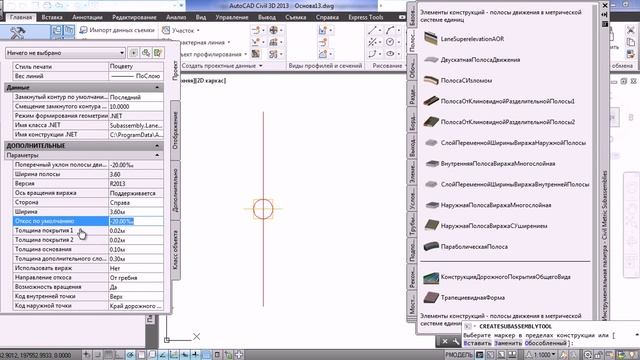
Task: Open the Управление ribbon tab
Action: [x=231, y=17]
